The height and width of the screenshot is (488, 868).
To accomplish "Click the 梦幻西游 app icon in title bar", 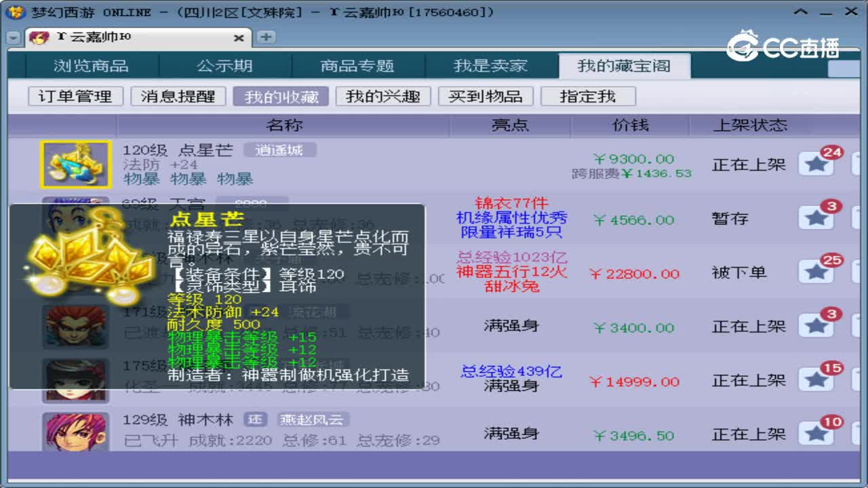I will coord(16,12).
